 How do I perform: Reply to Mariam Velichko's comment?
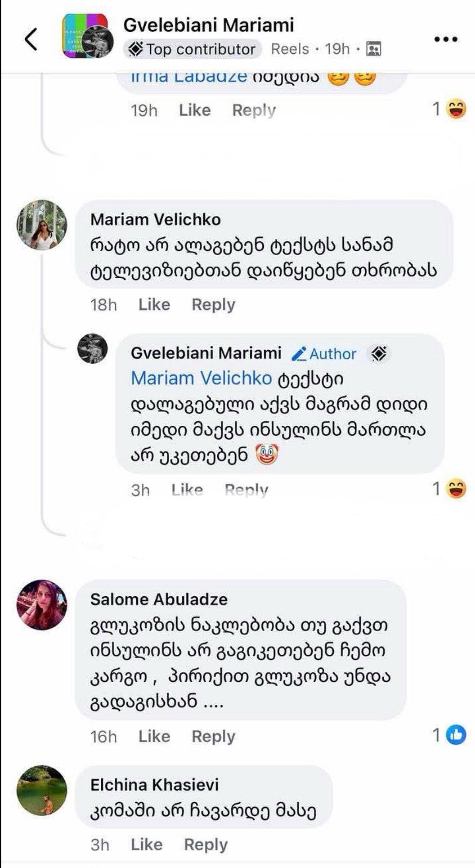(213, 304)
